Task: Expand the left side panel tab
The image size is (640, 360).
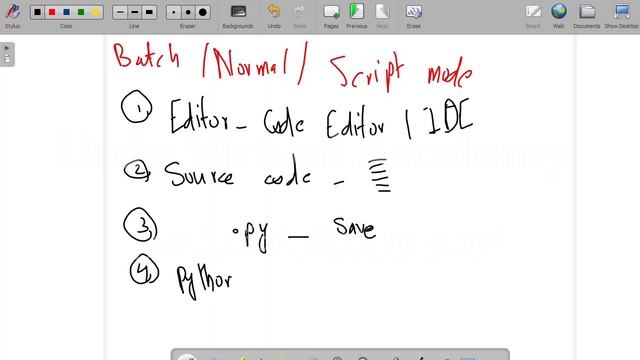Action: coord(7,54)
